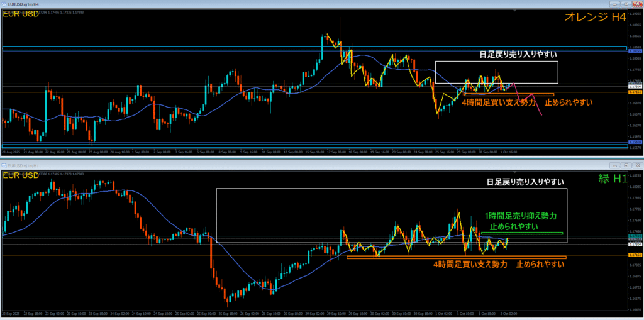The image size is (644, 320).
Task: Click the H1 chart window icon
Action: pyautogui.click(x=4, y=165)
